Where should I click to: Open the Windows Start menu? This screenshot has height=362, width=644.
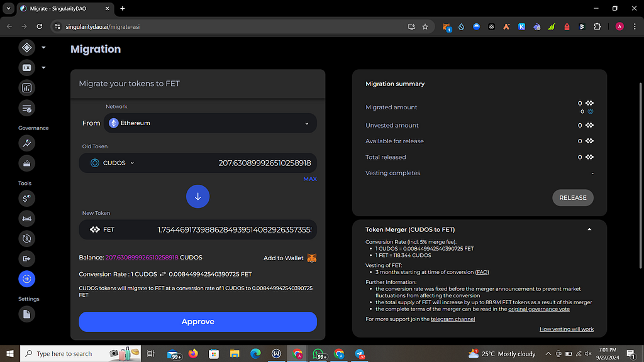coord(10,353)
